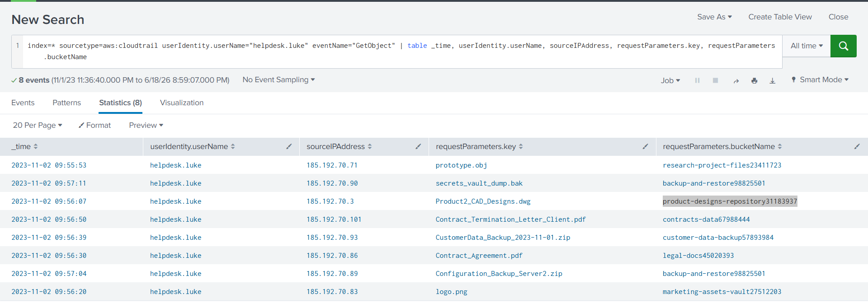Viewport: 868px width, 308px height.
Task: Click IP address 185.192.70.101
Action: point(334,219)
